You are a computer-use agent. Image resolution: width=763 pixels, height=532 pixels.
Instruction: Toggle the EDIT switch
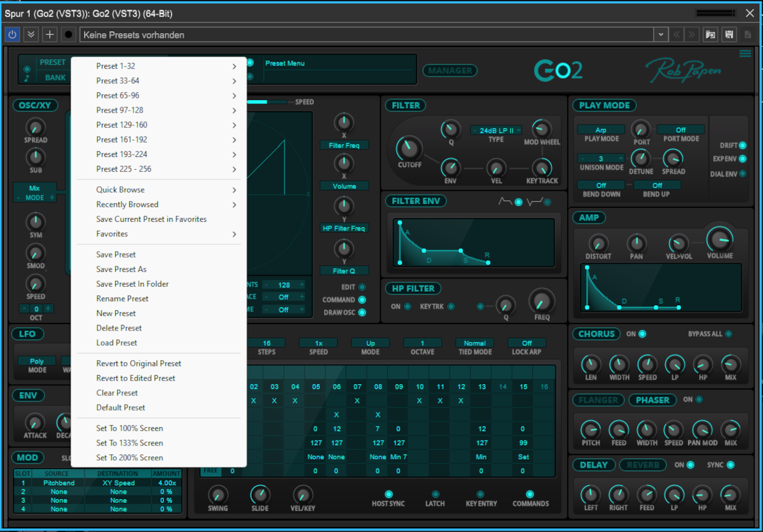(x=362, y=287)
